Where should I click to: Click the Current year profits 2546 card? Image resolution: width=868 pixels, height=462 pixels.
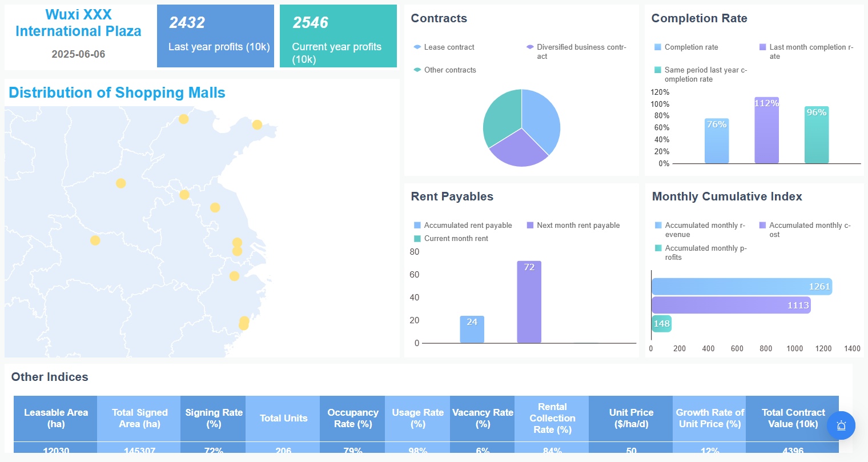coord(338,35)
